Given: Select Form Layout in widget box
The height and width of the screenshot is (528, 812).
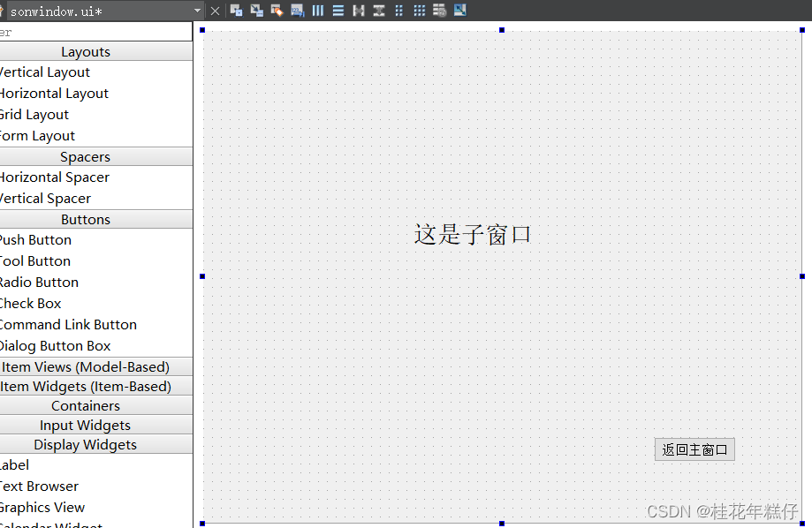Looking at the screenshot, I should click(x=95, y=136).
